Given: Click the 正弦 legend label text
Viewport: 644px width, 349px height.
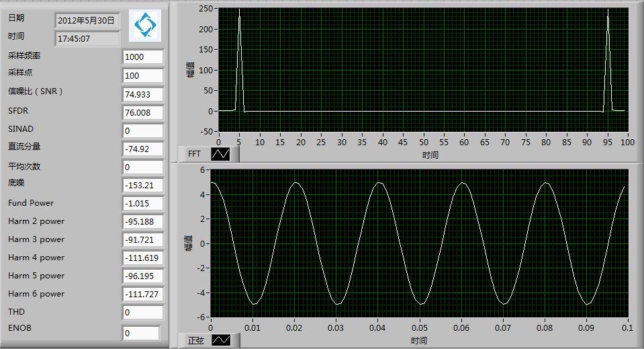Looking at the screenshot, I should click(196, 340).
